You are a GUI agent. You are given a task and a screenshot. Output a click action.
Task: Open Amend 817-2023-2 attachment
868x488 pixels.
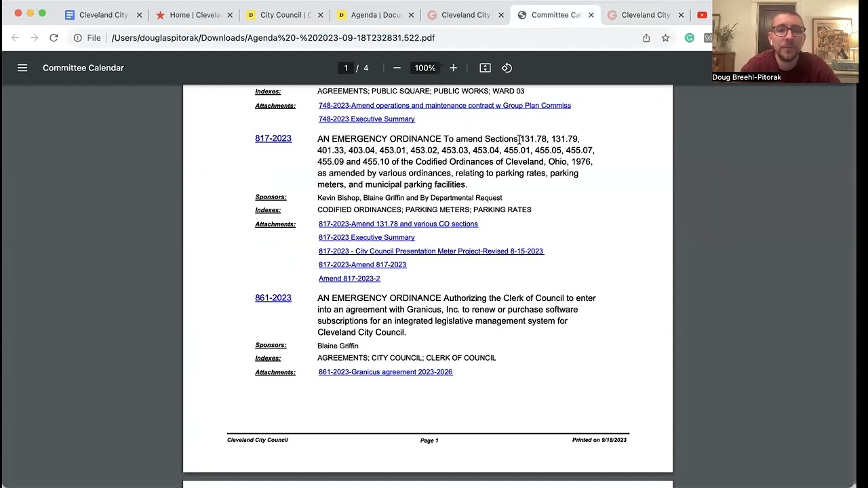pyautogui.click(x=349, y=278)
